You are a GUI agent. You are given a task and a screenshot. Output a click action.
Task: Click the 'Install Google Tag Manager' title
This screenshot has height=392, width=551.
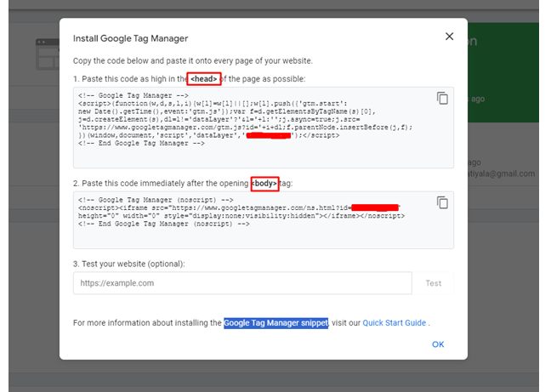point(130,38)
